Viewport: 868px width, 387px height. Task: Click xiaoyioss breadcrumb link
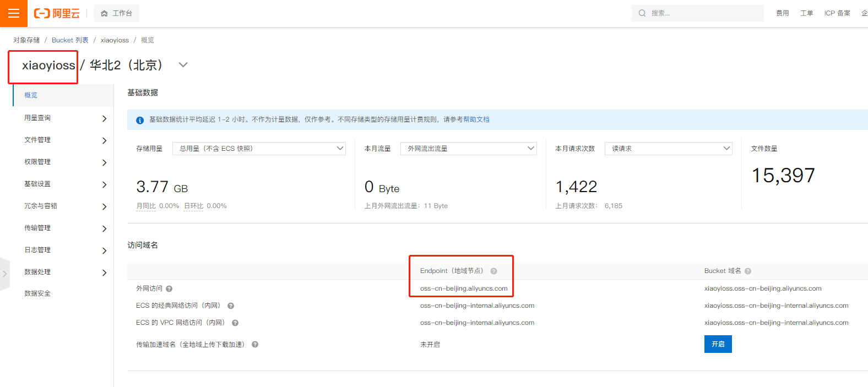(115, 40)
